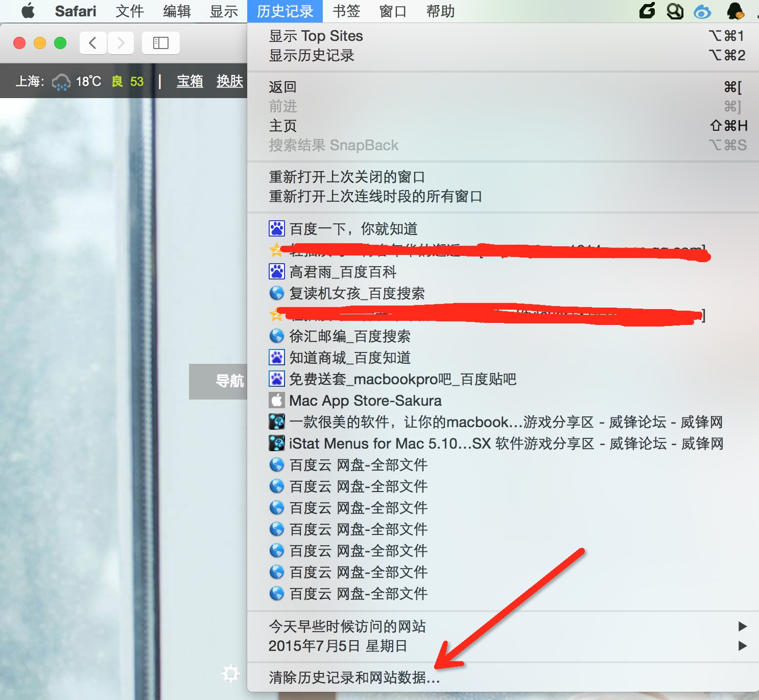Open the 宝箱 link on the page
The image size is (759, 700).
coord(190,81)
